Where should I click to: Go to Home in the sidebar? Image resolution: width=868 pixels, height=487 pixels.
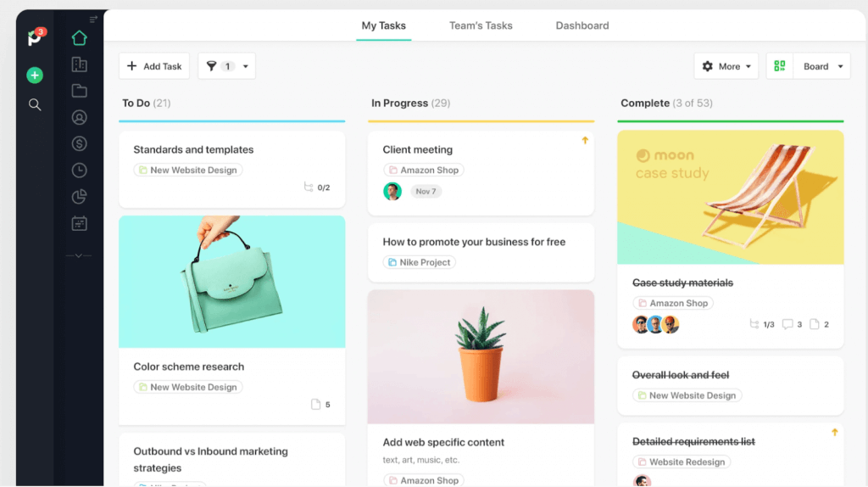(79, 38)
